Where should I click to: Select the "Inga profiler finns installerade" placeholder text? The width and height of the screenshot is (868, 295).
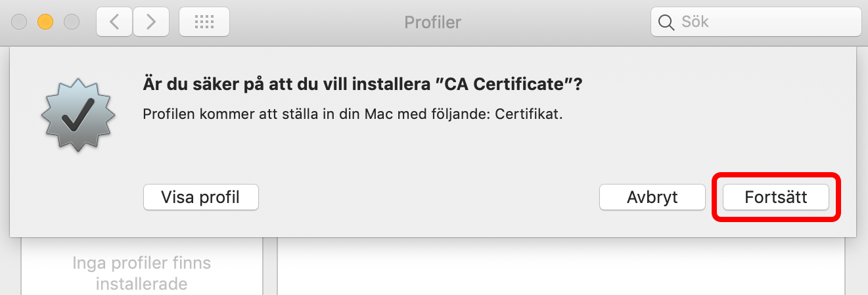tap(141, 273)
